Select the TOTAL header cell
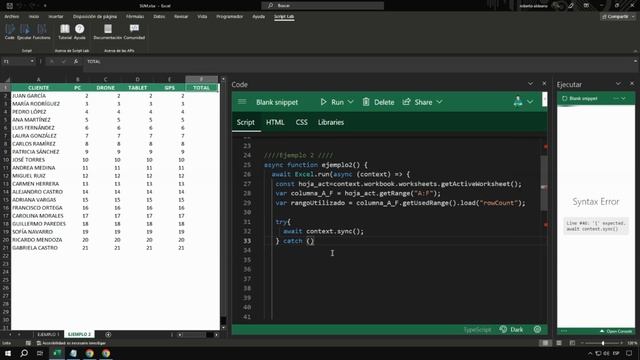The height and width of the screenshot is (360, 640). click(x=202, y=88)
